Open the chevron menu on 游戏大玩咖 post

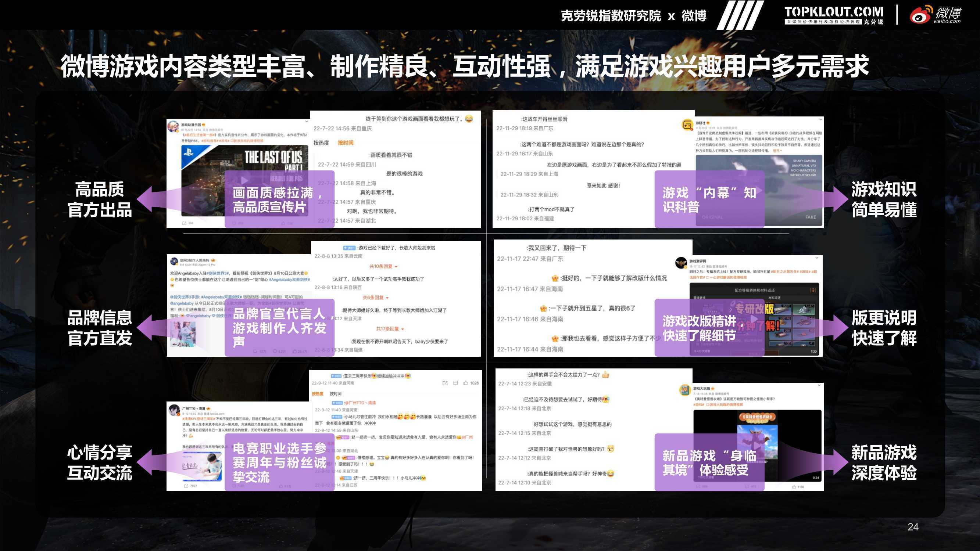[819, 386]
